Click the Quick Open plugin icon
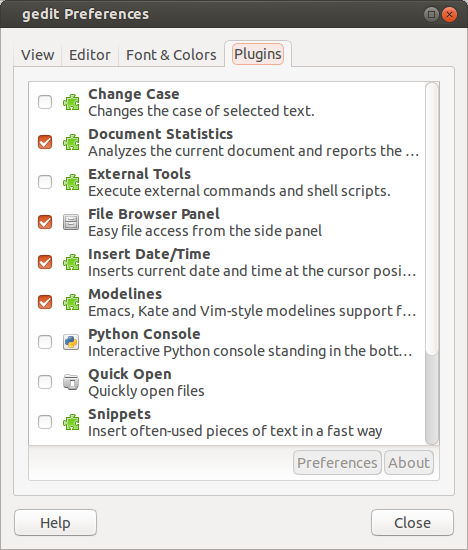The width and height of the screenshot is (468, 550). click(71, 382)
